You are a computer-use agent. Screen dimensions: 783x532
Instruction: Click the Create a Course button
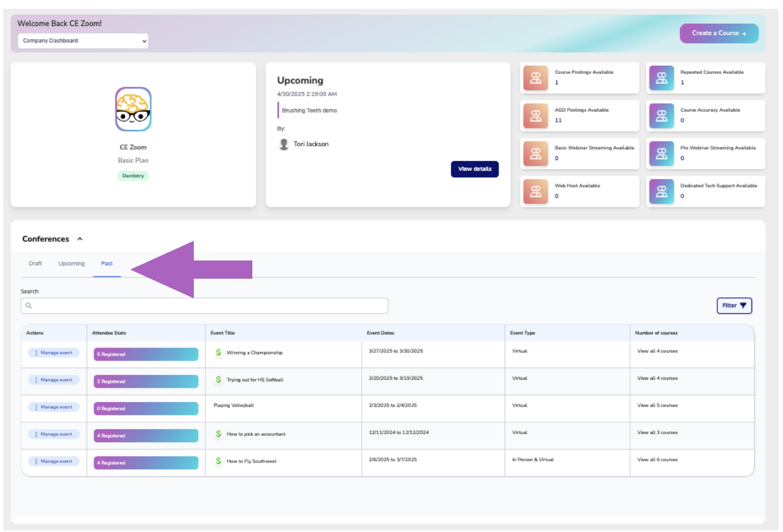[719, 33]
